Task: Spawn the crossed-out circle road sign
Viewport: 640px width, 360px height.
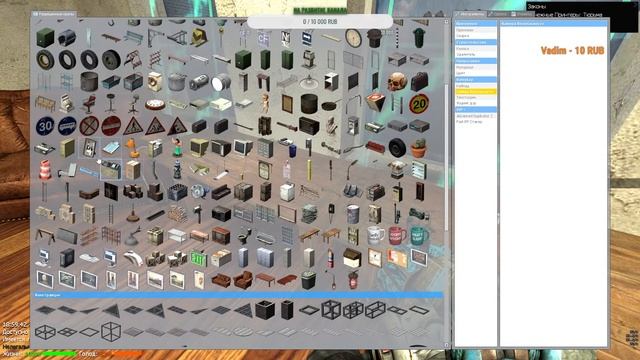Action: tap(89, 126)
